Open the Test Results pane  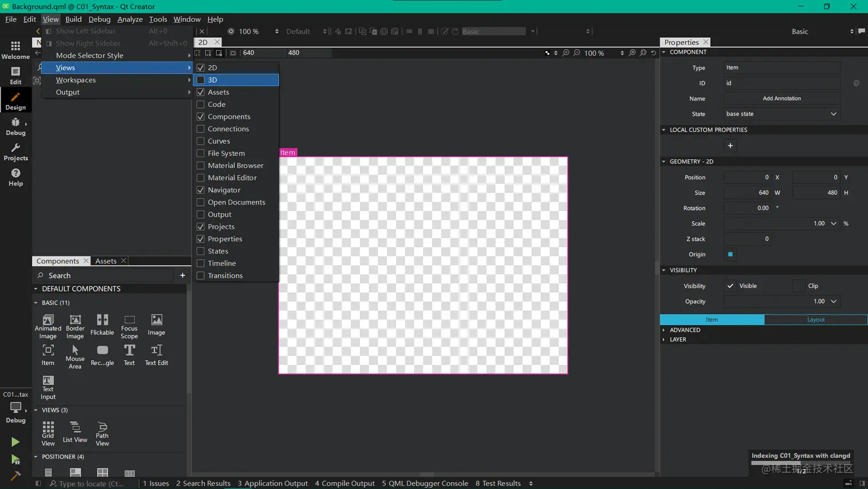[x=498, y=483]
